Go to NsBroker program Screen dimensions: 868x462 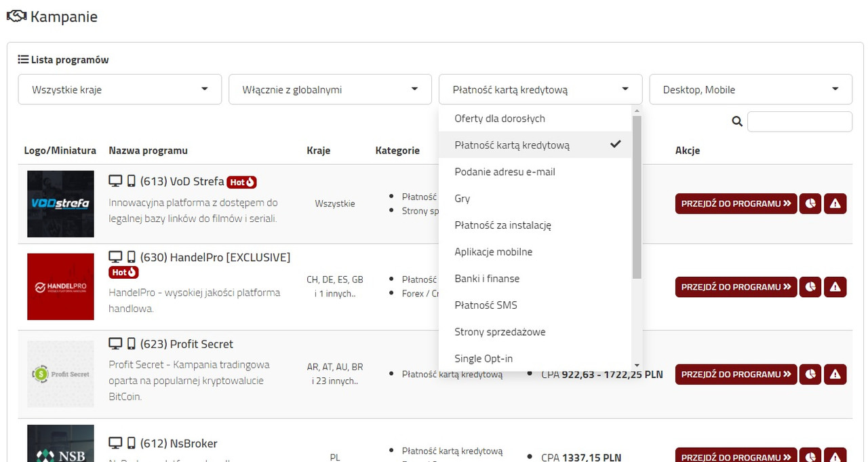coord(736,456)
